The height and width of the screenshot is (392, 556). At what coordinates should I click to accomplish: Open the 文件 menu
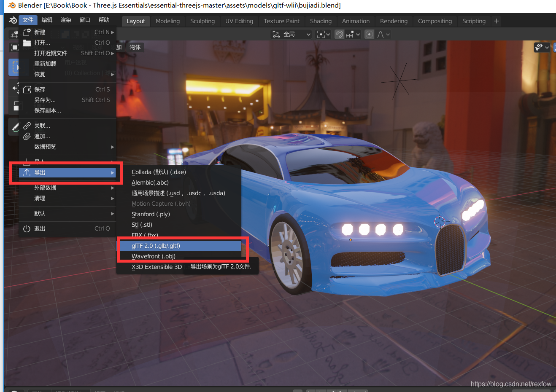tap(28, 20)
